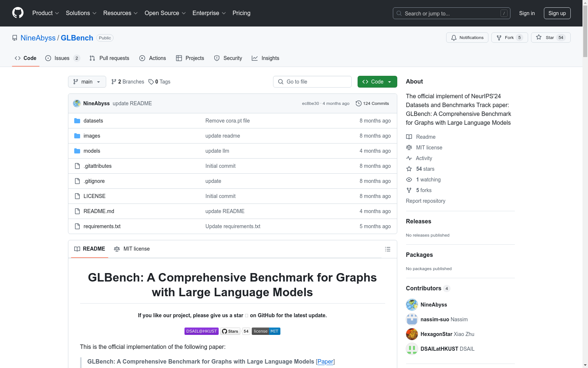Image resolution: width=588 pixels, height=368 pixels.
Task: Open the .gitignore file
Action: (94, 181)
